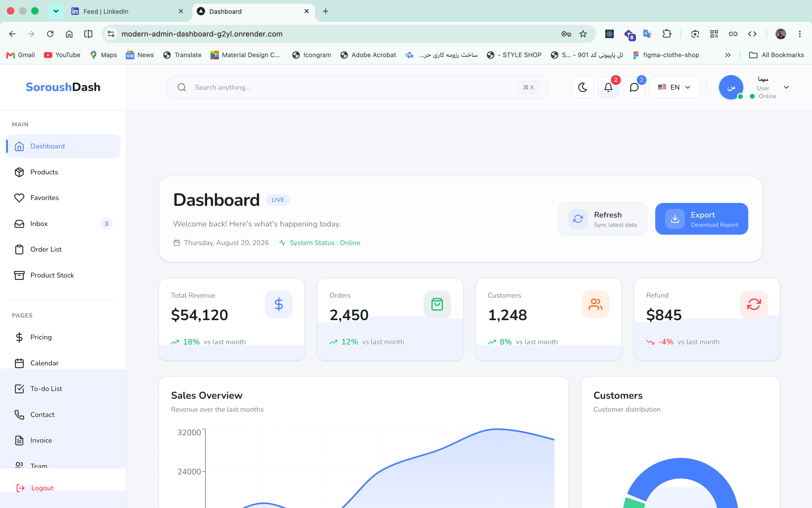Open the Gmail bookmark
812x508 pixels.
click(x=20, y=55)
